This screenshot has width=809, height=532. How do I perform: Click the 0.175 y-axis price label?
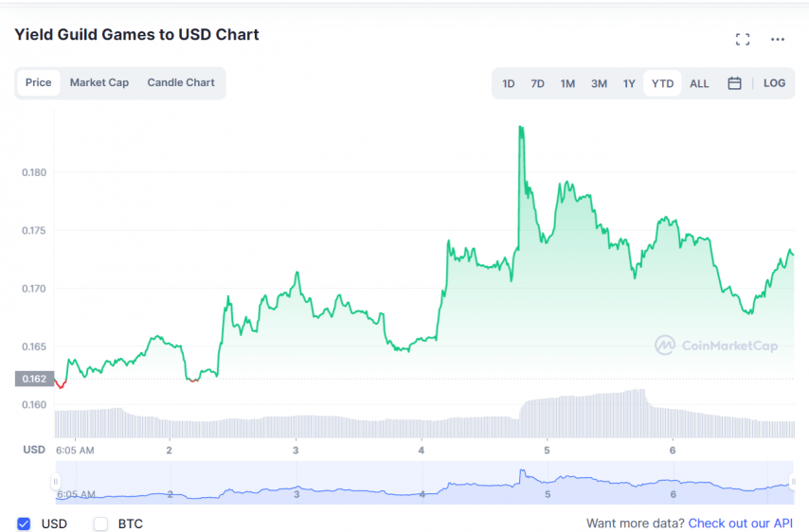34,230
